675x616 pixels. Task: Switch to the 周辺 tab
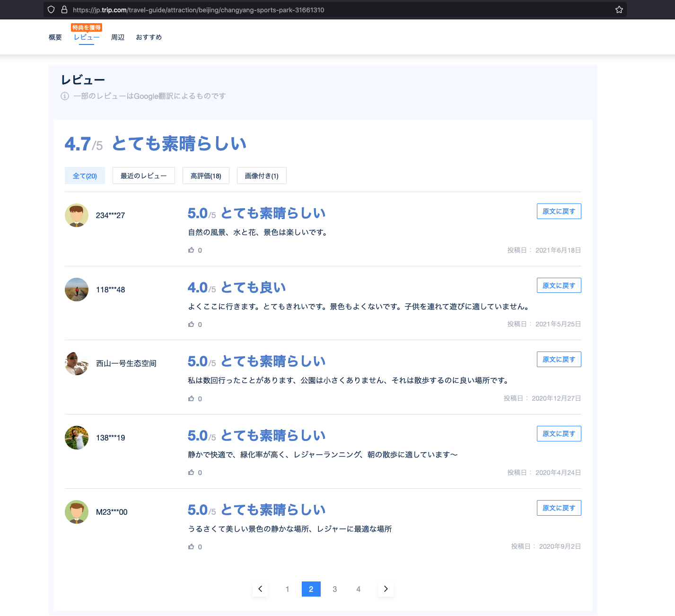click(x=118, y=37)
